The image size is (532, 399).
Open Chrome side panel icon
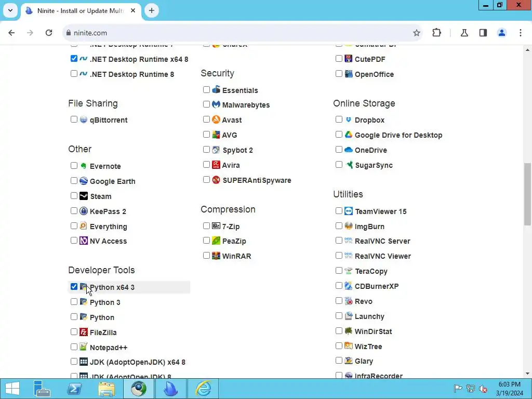tap(483, 33)
